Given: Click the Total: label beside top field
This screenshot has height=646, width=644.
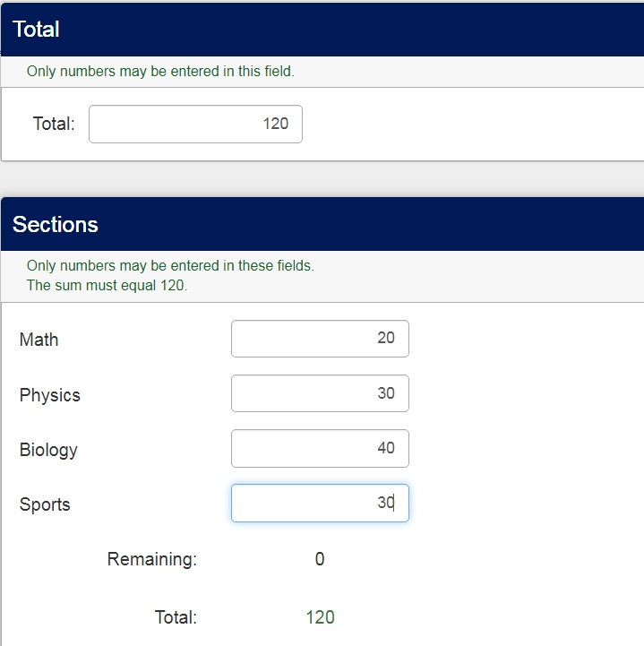Looking at the screenshot, I should coord(54,125).
